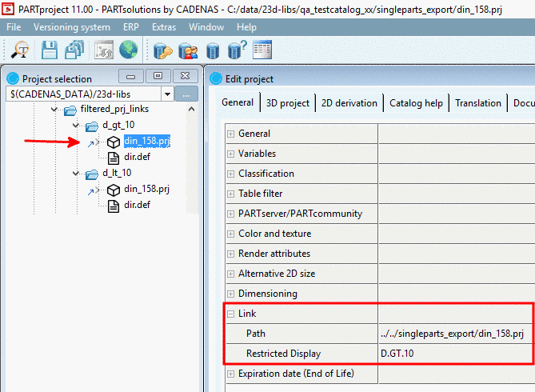The image size is (535, 392).
Task: Click the cube icon of din_158.prj under d_gt_10
Action: coord(114,142)
